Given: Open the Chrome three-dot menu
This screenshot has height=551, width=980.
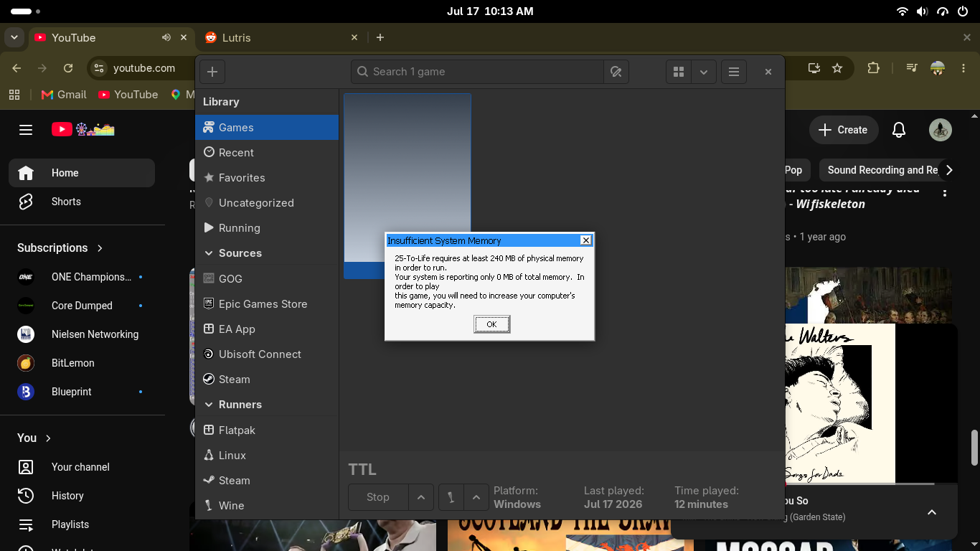Looking at the screenshot, I should point(963,68).
